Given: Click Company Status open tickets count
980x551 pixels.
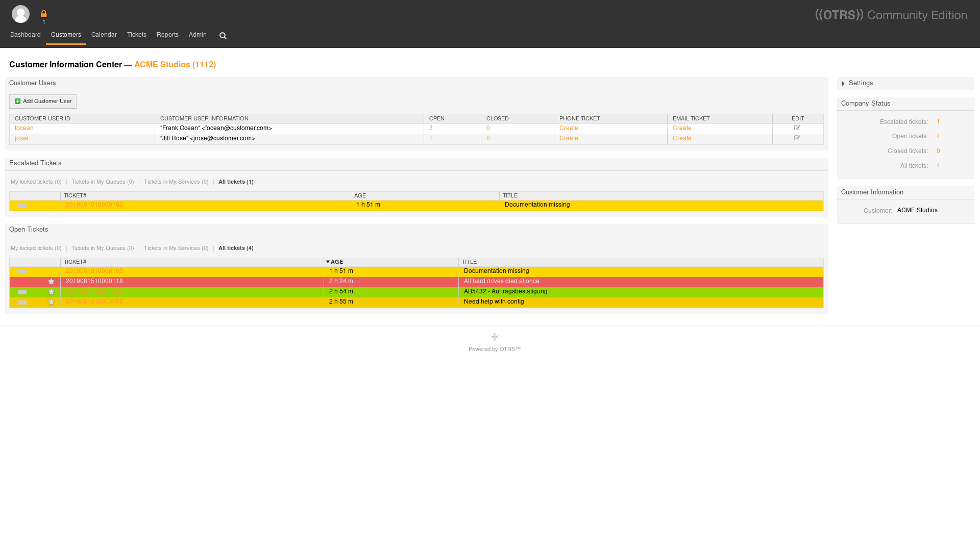Looking at the screenshot, I should [938, 137].
